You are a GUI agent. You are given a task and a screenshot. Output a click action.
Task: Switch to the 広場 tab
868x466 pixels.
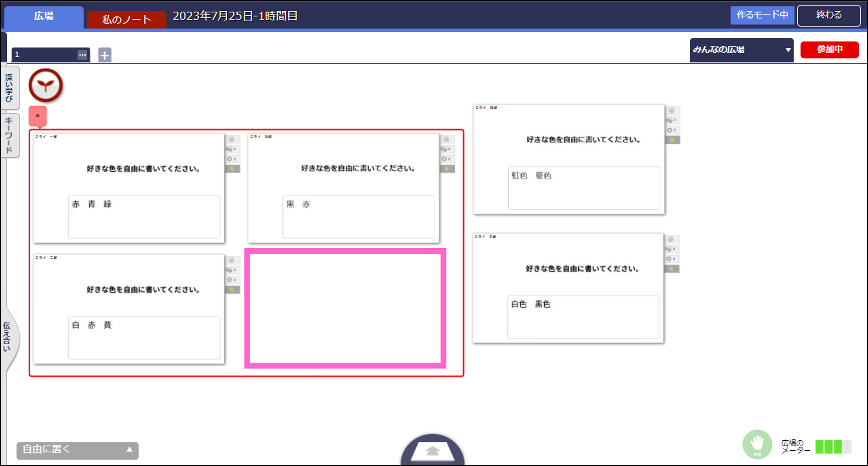pyautogui.click(x=44, y=17)
